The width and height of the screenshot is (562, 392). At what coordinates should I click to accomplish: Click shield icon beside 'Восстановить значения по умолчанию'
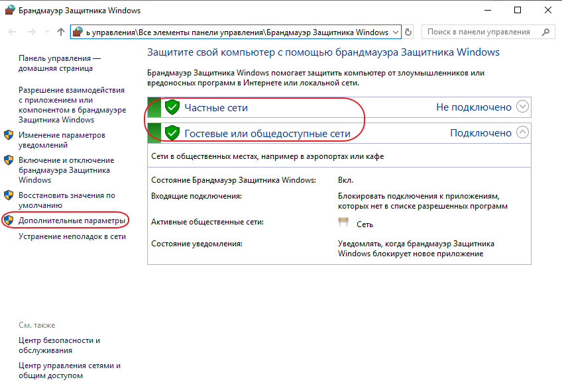tap(9, 195)
